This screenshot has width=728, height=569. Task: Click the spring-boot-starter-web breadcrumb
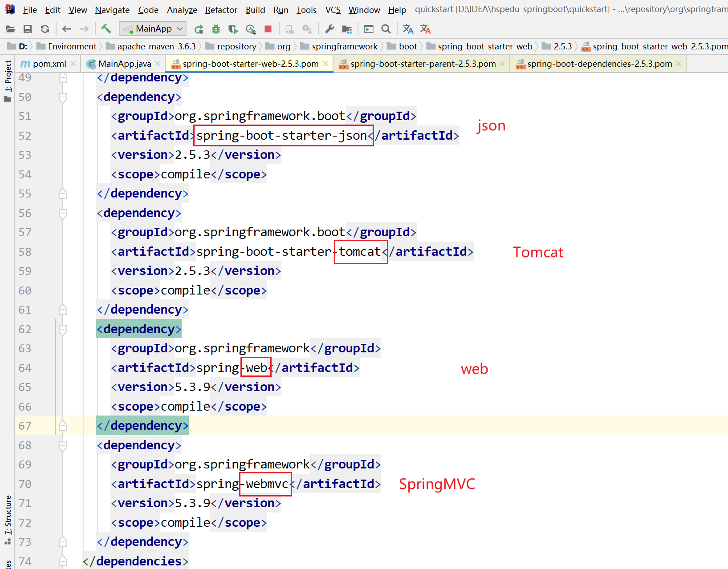[x=480, y=46]
